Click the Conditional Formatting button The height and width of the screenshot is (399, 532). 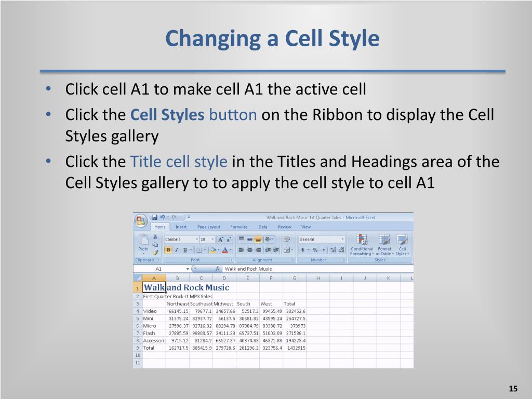(362, 245)
